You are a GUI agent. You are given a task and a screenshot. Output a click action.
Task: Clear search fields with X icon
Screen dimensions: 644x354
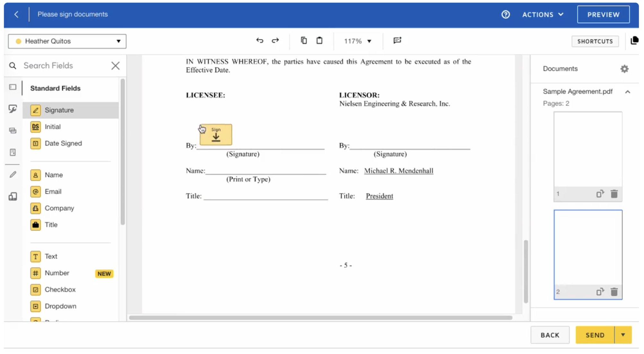[x=115, y=66]
